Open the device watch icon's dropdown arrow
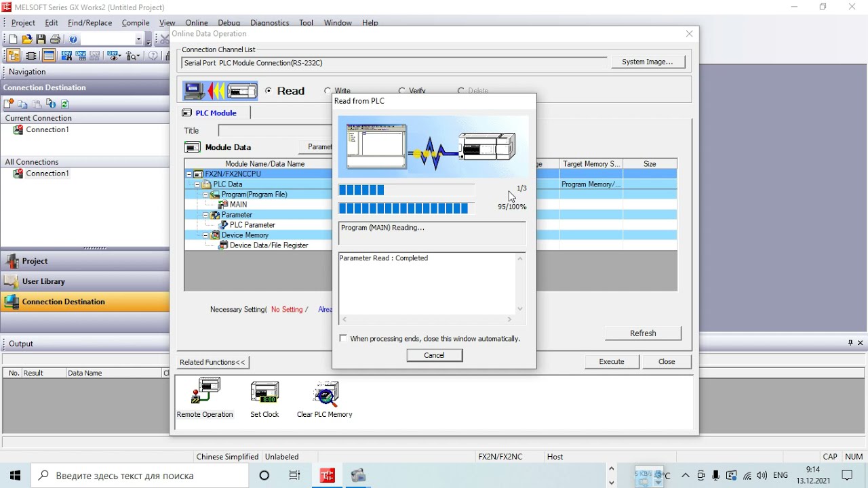 tap(121, 56)
